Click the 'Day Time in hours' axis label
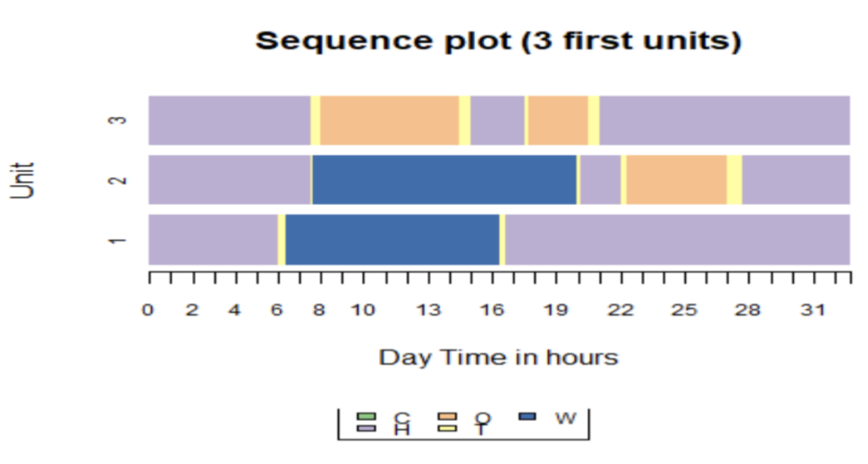 click(498, 357)
